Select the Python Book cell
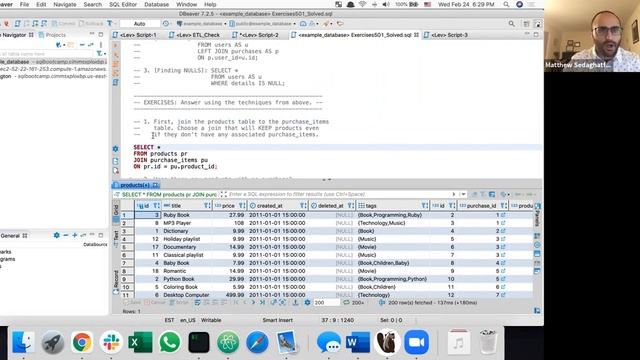The height and width of the screenshot is (360, 640). click(187, 279)
